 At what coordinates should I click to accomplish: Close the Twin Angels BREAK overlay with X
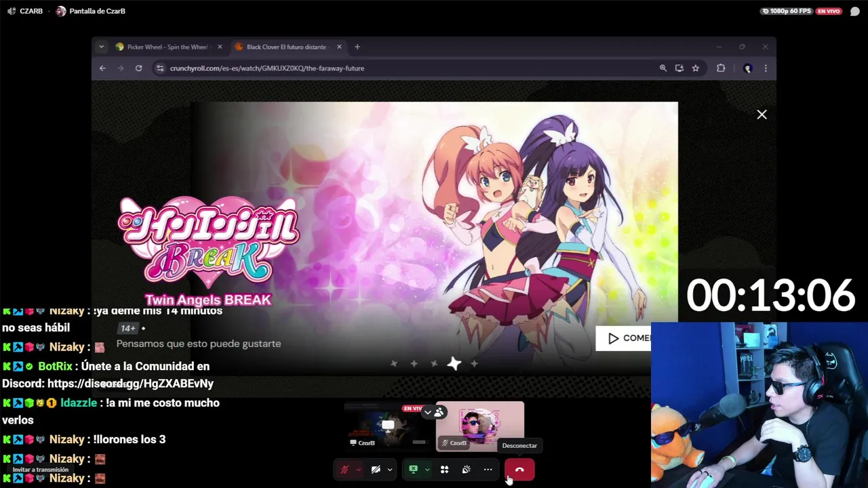point(762,115)
